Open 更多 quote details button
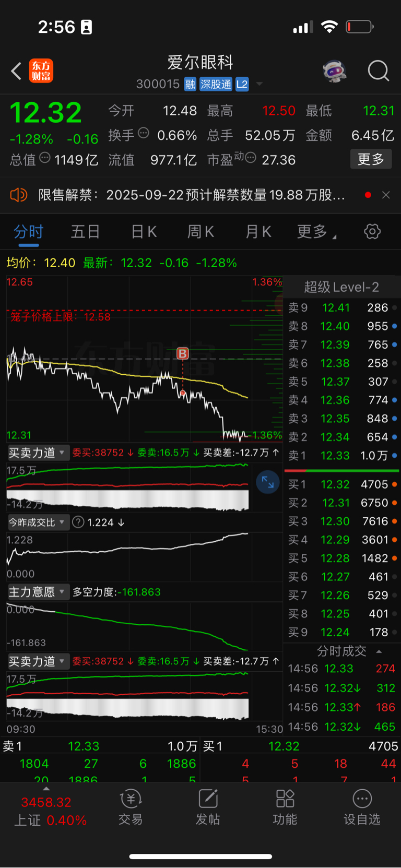 point(371,159)
